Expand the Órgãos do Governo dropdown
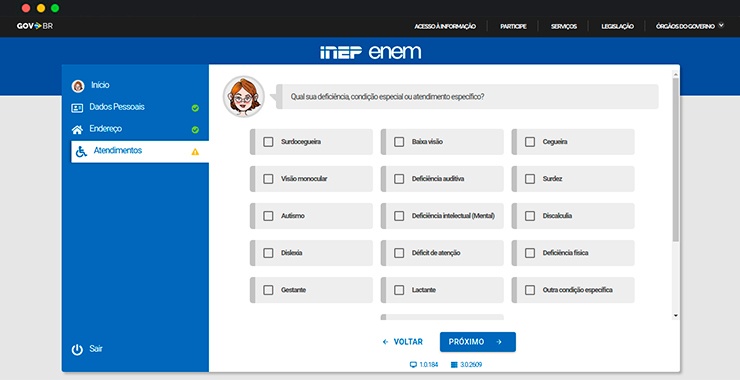The image size is (740, 380). pos(690,26)
